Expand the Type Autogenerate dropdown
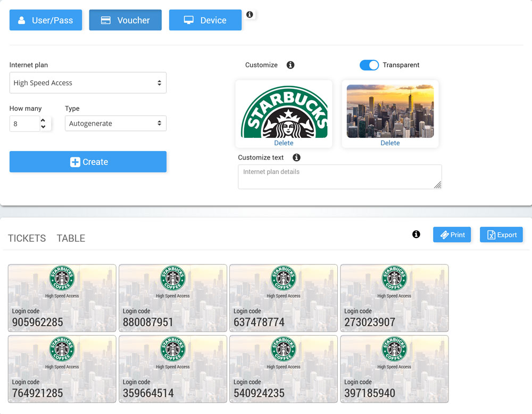This screenshot has height=414, width=532. 115,123
